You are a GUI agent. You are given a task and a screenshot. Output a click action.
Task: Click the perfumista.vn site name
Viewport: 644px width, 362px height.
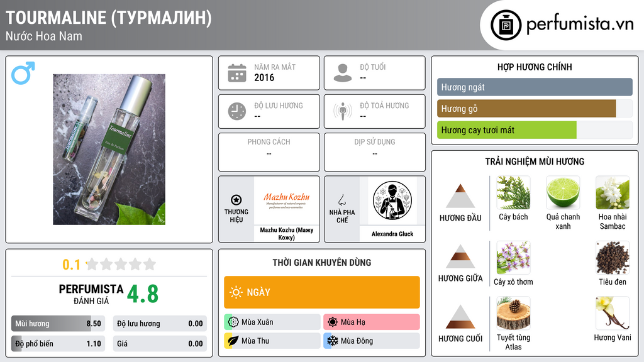pyautogui.click(x=580, y=25)
